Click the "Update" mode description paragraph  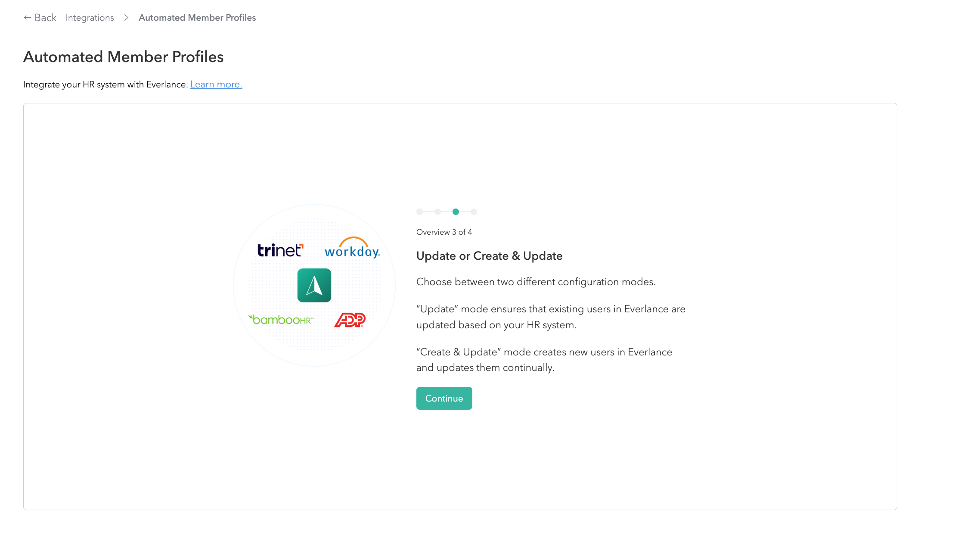(x=550, y=317)
